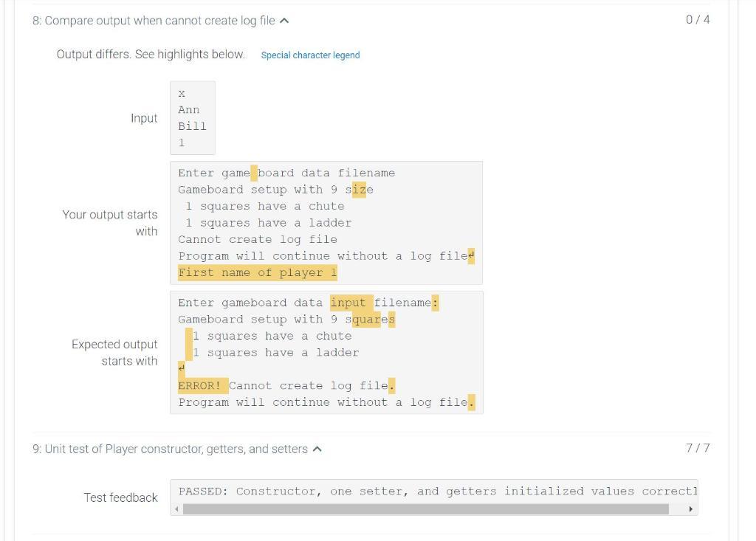Click the 'Gameboard setup with 9 size' line

coord(275,190)
